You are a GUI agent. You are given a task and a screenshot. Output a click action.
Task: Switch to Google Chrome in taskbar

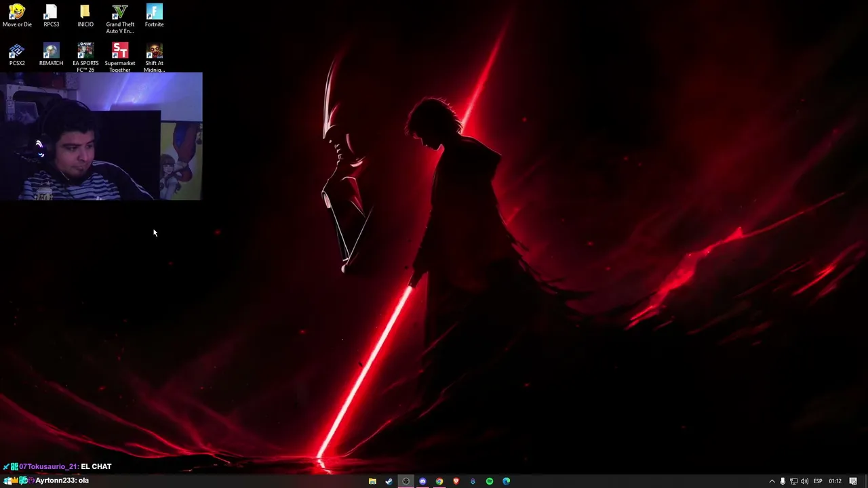point(439,481)
